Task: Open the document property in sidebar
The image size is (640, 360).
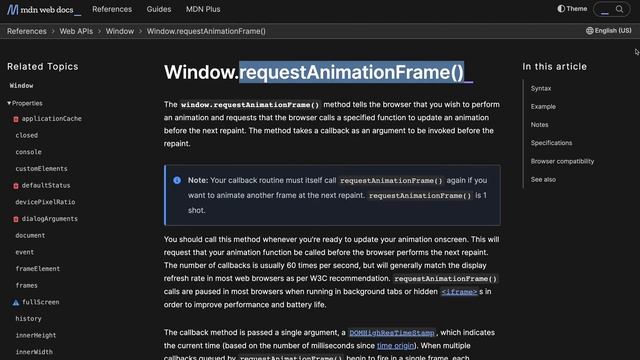Action: point(30,236)
